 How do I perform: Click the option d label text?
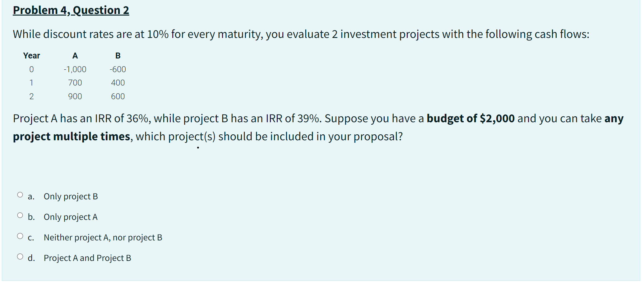tap(31, 258)
